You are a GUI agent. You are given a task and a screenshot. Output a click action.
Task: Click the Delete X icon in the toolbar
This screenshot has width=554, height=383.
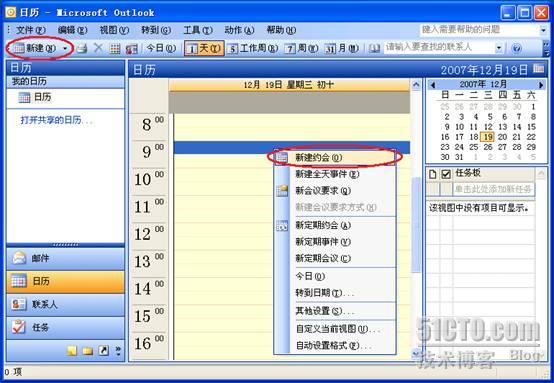(x=98, y=48)
